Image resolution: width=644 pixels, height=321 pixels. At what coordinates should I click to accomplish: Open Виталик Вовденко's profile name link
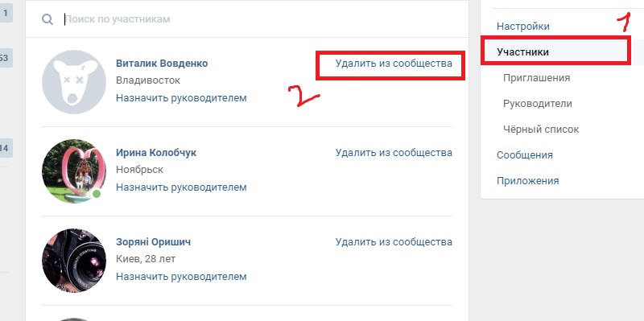[162, 64]
